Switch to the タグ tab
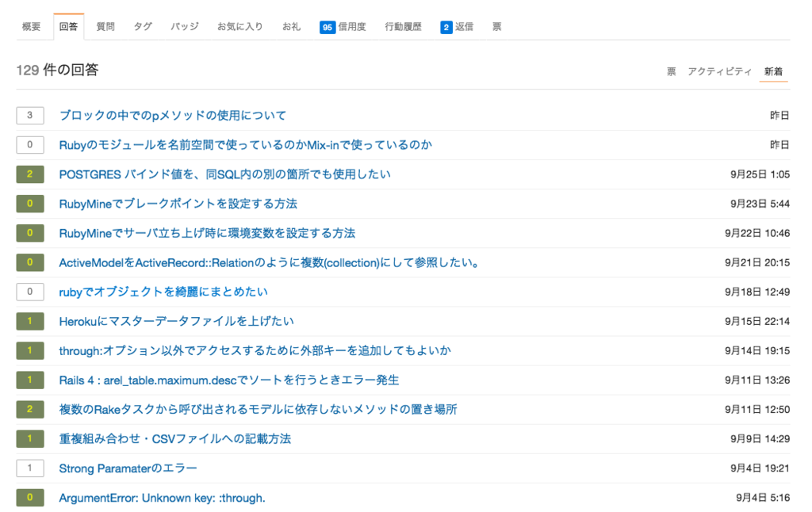 [143, 25]
